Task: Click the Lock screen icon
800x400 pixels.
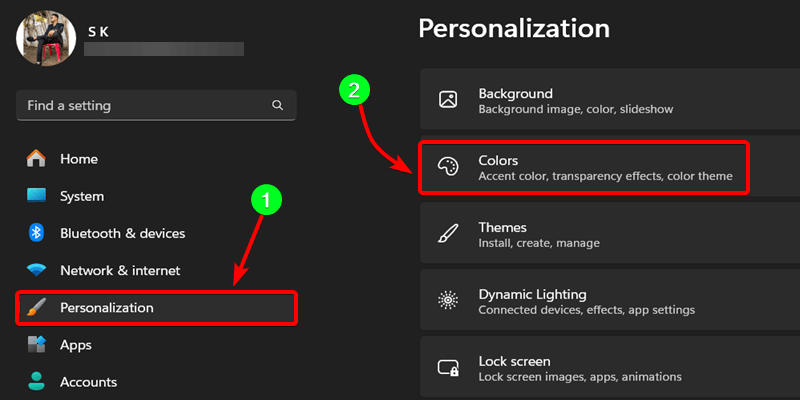Action: [x=448, y=369]
